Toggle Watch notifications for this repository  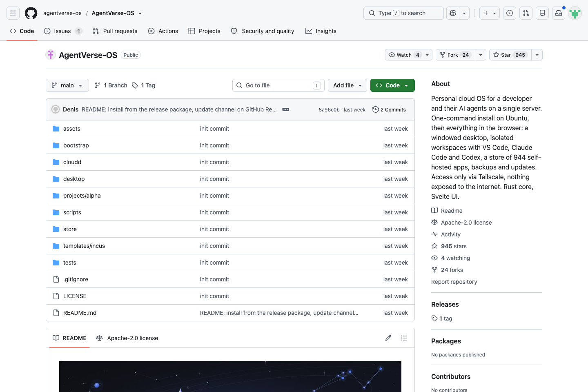tap(408, 55)
